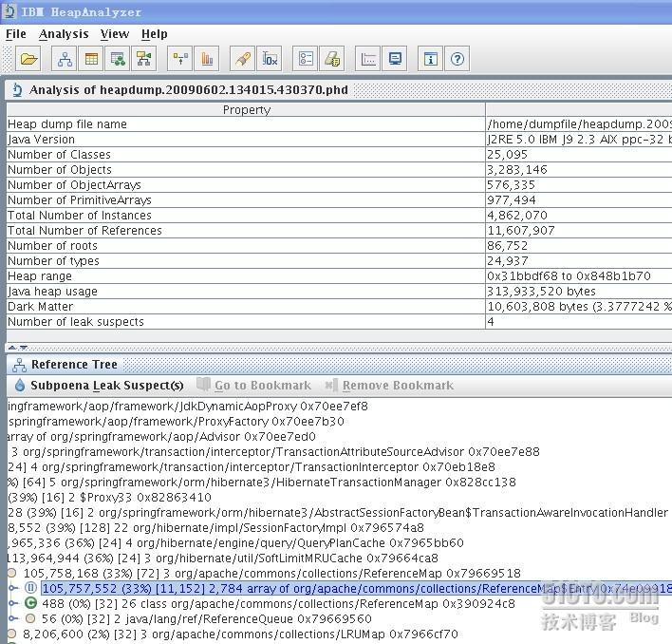The height and width of the screenshot is (644, 672).
Task: Click the 'Number of leak suspects' cell
Action: (x=246, y=322)
